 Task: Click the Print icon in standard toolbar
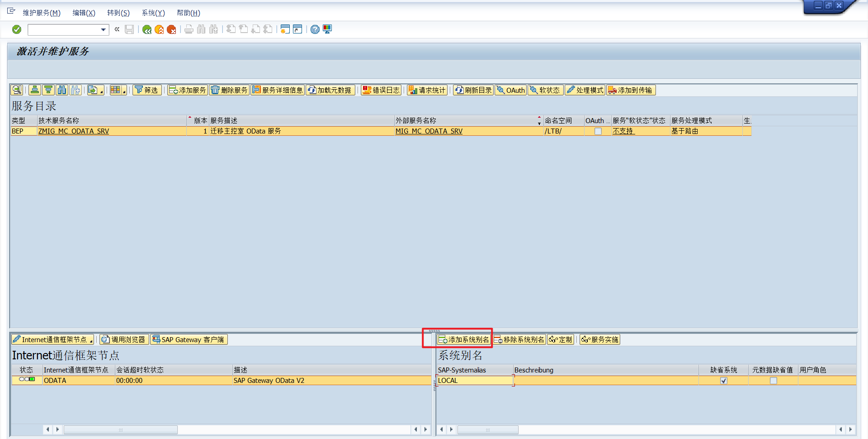point(189,29)
